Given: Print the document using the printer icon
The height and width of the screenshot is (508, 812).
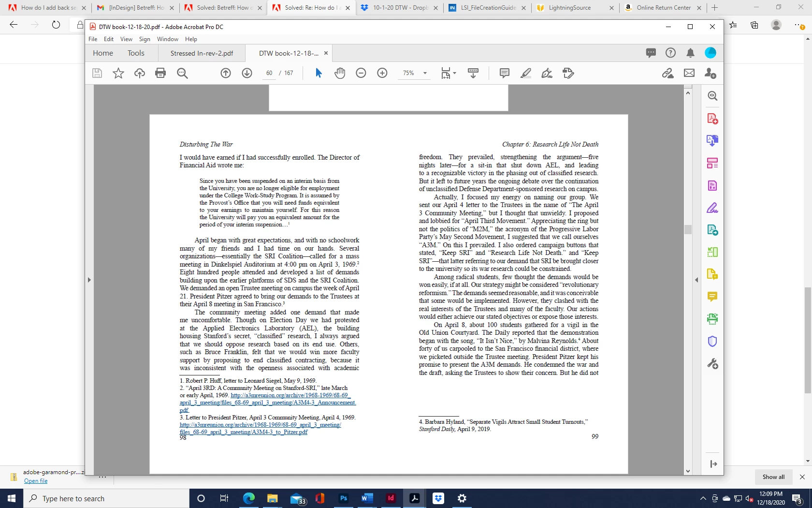Looking at the screenshot, I should point(160,73).
